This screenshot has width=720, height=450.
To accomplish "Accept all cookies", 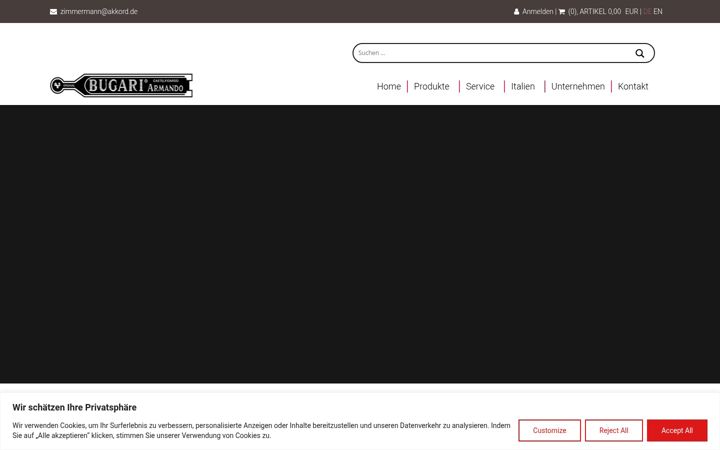I will point(677,430).
